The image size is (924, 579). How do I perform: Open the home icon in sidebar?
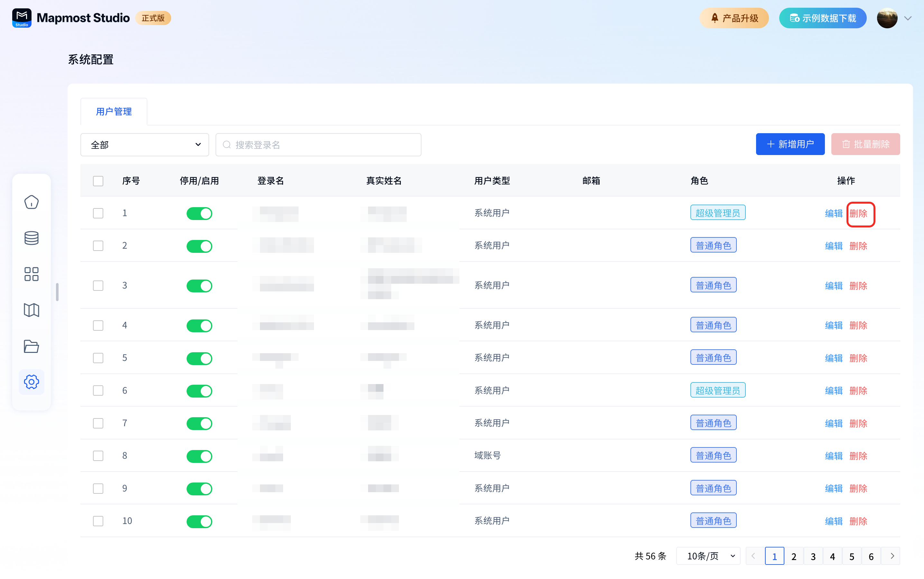click(32, 202)
